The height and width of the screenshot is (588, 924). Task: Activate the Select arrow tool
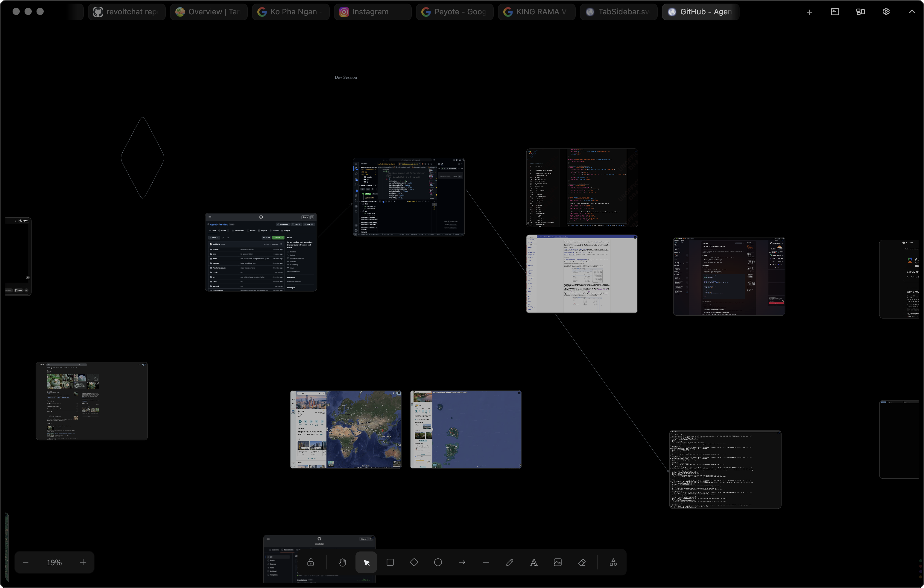point(366,562)
